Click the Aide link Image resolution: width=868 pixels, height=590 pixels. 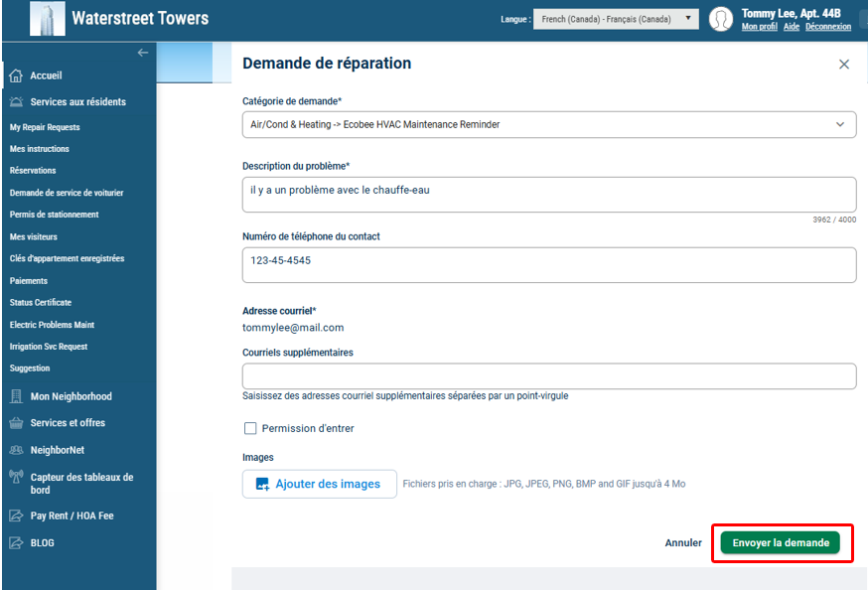click(x=792, y=27)
